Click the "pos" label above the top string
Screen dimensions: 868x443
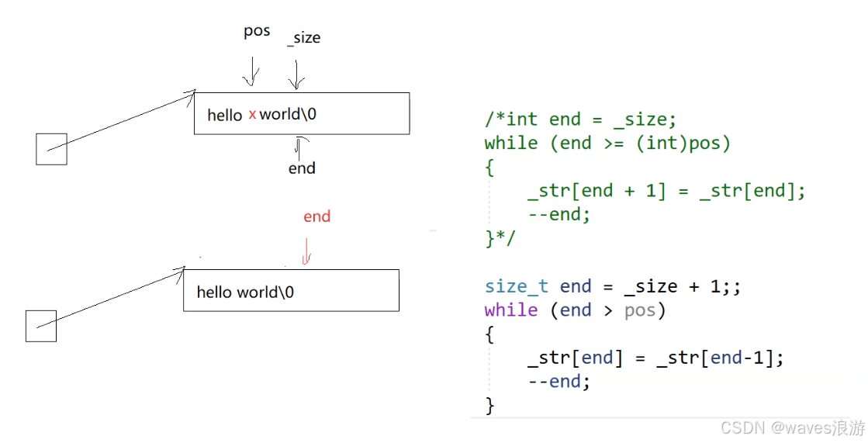(257, 32)
